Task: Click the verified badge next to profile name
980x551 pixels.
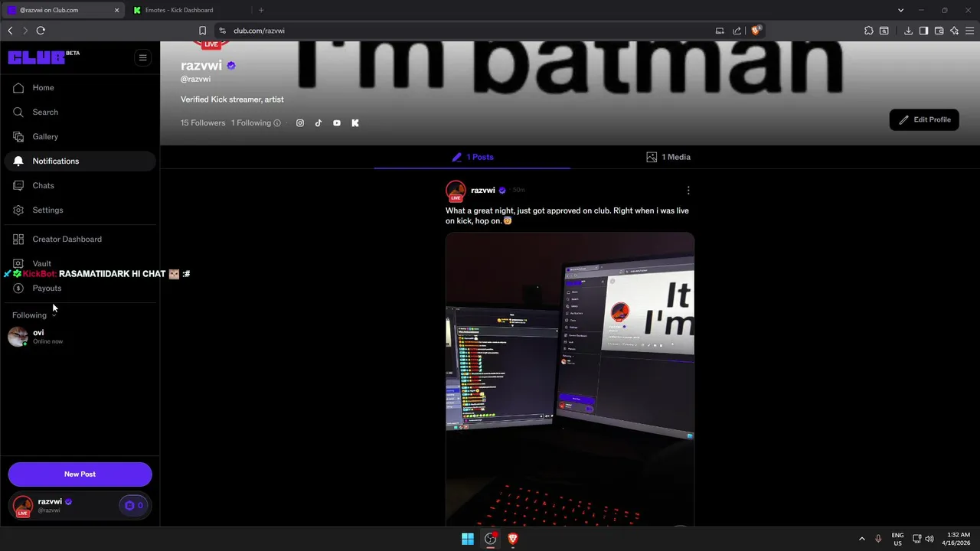Action: pos(231,66)
